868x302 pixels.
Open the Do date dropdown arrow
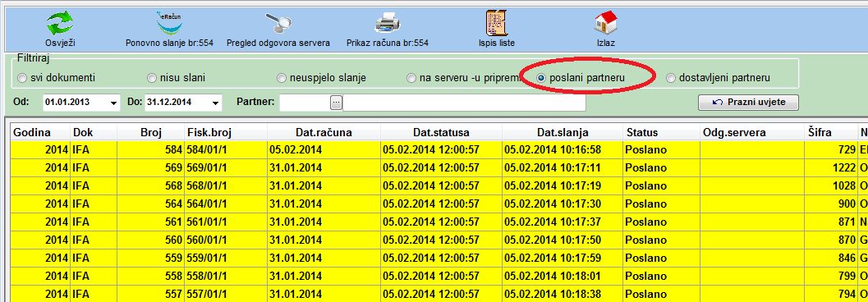tap(216, 103)
